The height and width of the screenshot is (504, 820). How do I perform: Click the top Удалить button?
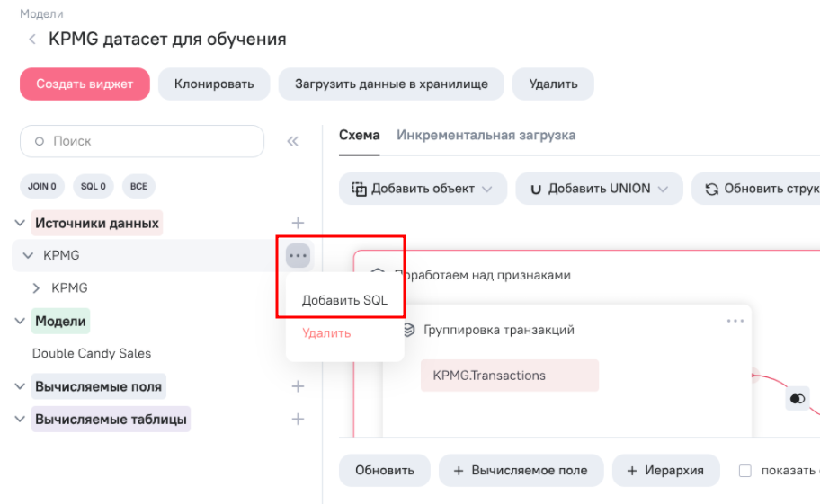point(553,84)
